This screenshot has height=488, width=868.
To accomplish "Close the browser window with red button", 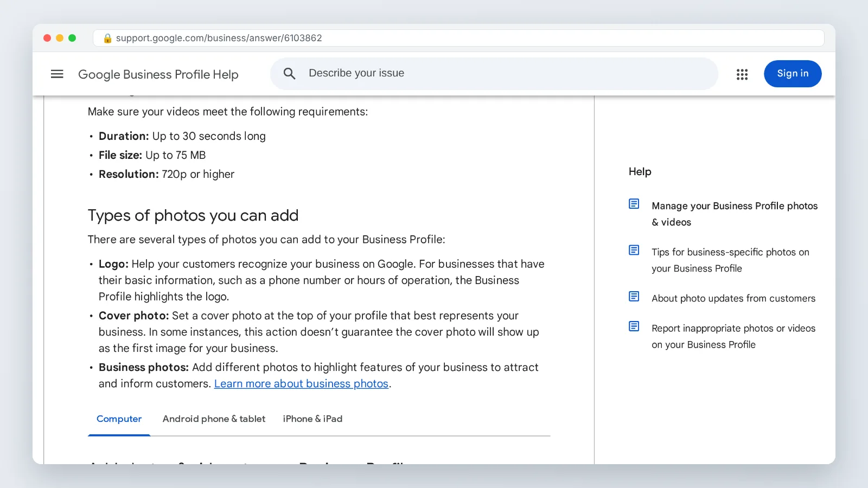I will click(47, 38).
